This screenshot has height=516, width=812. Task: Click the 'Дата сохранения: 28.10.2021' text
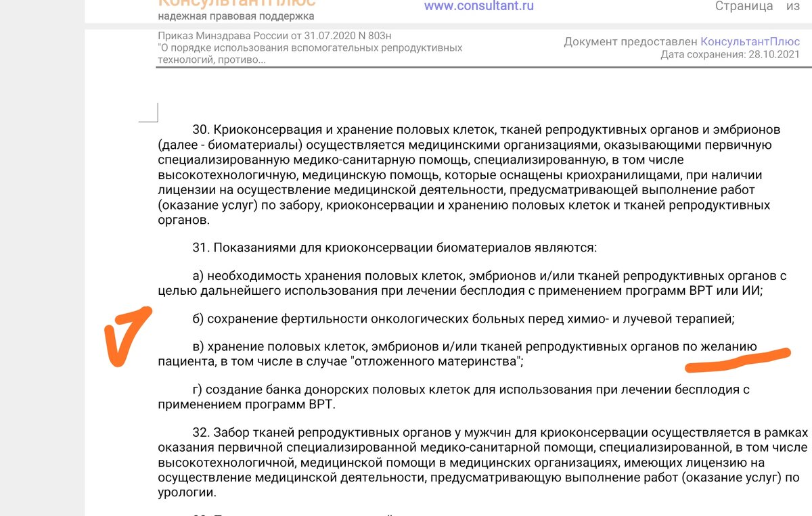(x=729, y=55)
